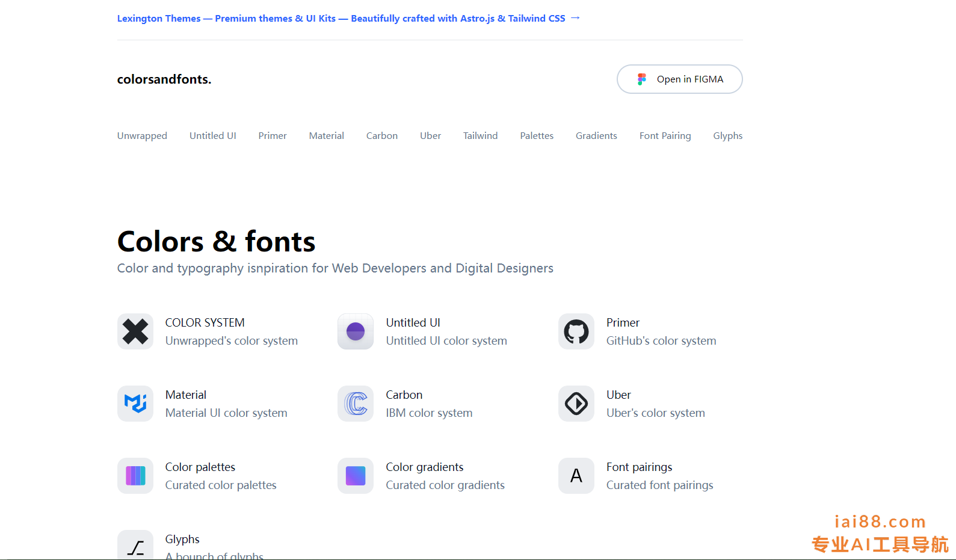The width and height of the screenshot is (956, 560).
Task: Open the Carbon card title
Action: click(404, 395)
